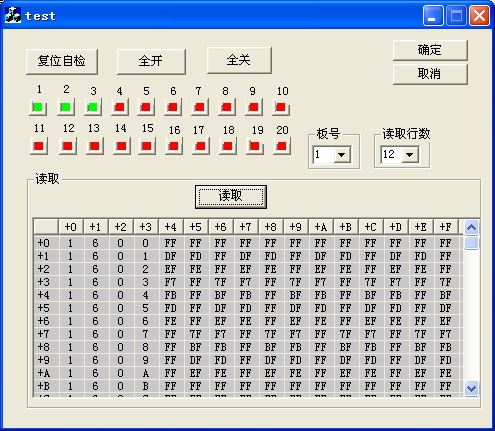Toggle red indicator button number 4
Viewport: 495px width, 431px height.
pyautogui.click(x=120, y=107)
